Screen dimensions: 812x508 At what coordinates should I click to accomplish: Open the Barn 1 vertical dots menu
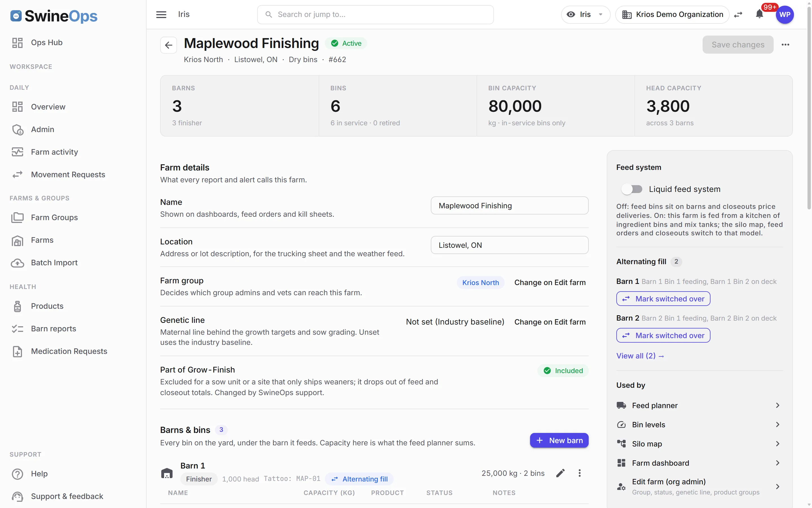579,473
